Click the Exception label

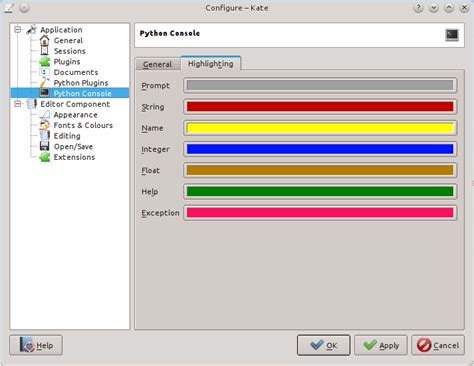[x=160, y=213]
